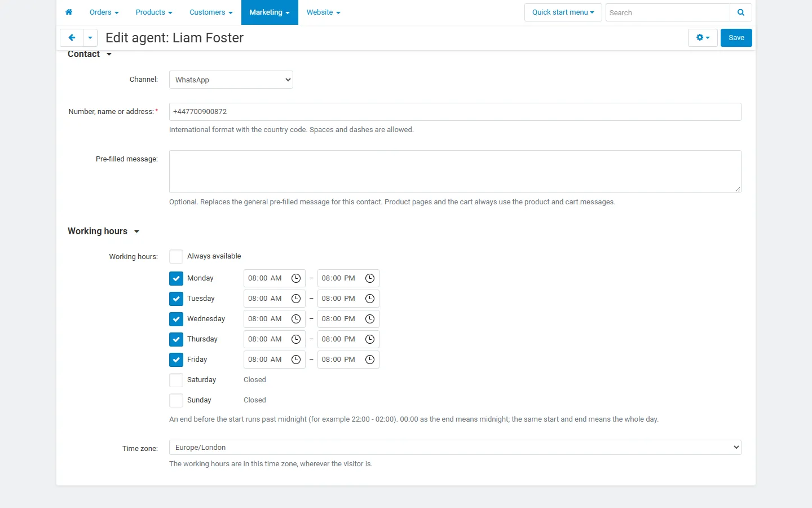Screen dimensions: 812x508
Task: Open the dropdown next to back arrow
Action: coord(90,38)
